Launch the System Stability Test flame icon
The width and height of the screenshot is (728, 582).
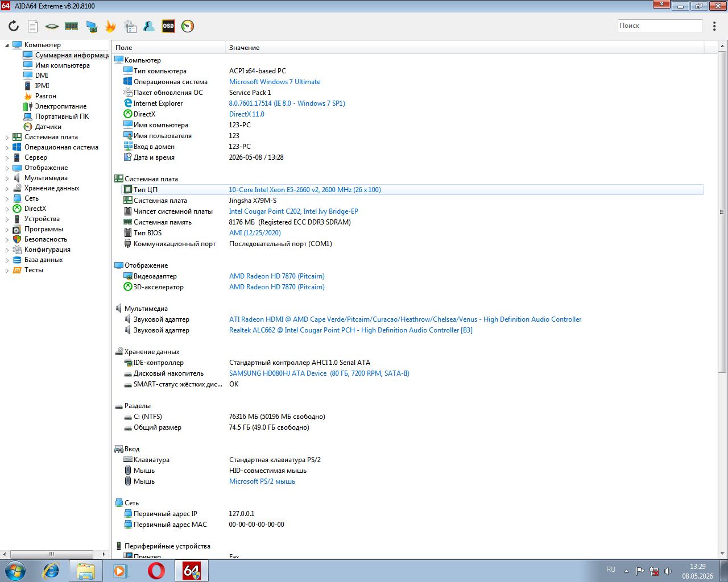[110, 26]
